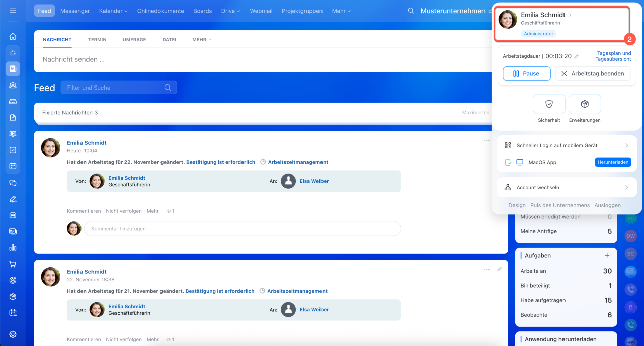The width and height of the screenshot is (644, 346).
Task: Open the people icon in the left sidebar
Action: pos(13,85)
